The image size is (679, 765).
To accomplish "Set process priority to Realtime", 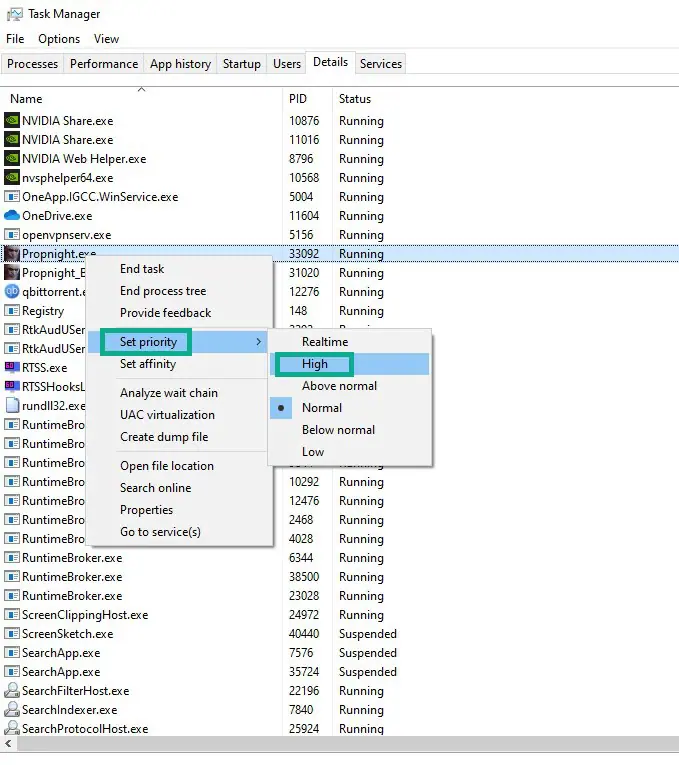I will 349,342.
